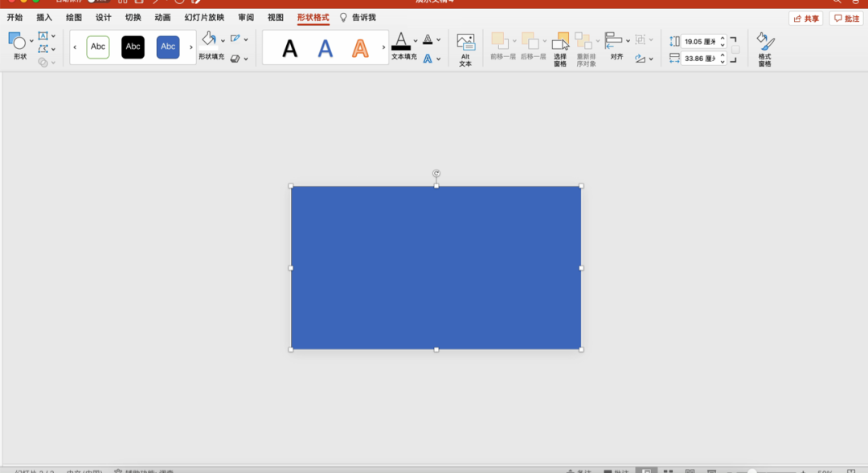
Task: Click the text box insert icon
Action: pos(43,36)
